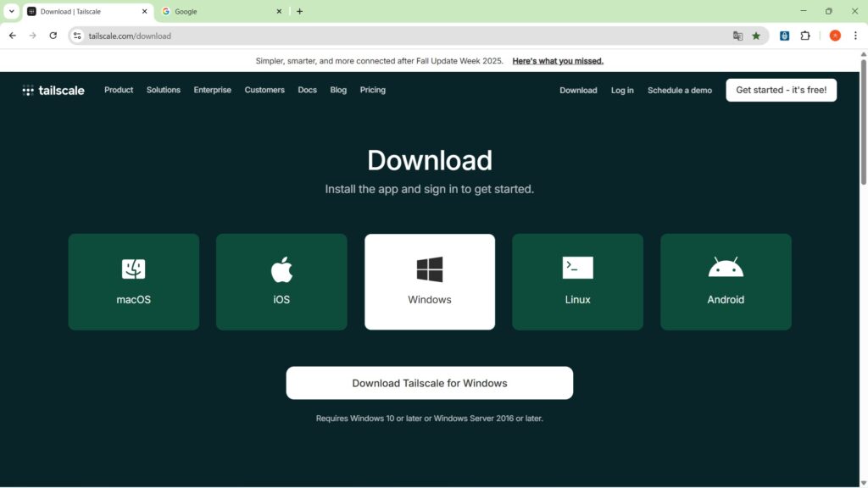Click Download Tailscale for Windows button
The height and width of the screenshot is (488, 868).
pos(430,383)
